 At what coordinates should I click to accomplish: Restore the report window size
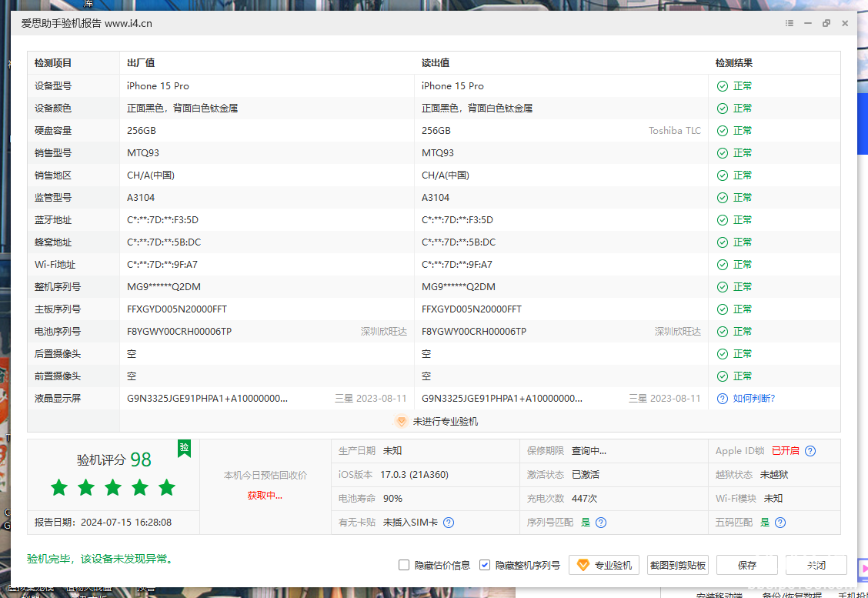(826, 23)
